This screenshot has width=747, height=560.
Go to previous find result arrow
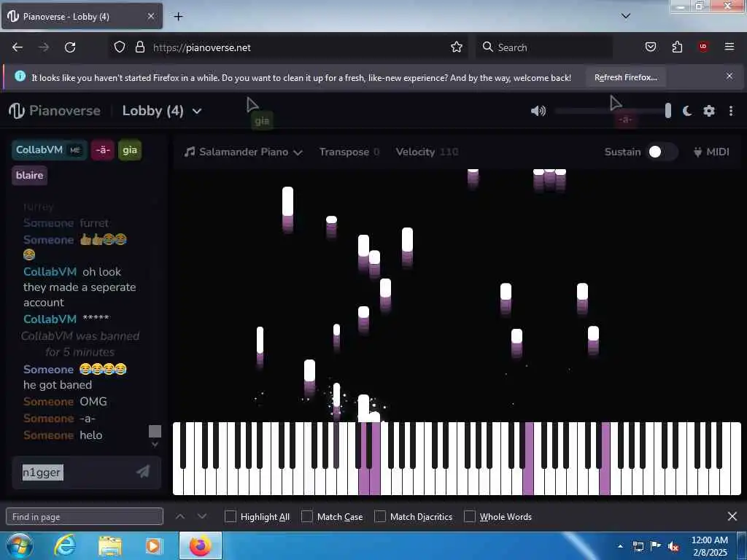click(x=180, y=516)
